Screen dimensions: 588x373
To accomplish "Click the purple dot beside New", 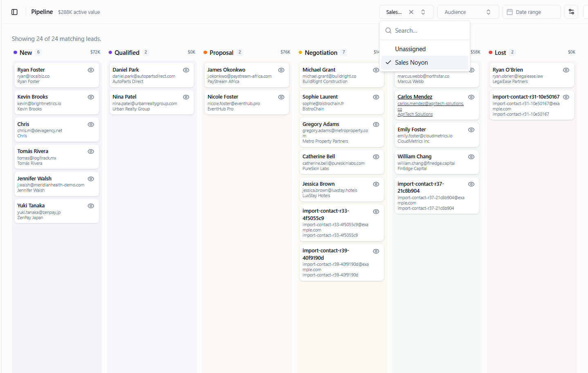I will click(x=15, y=52).
